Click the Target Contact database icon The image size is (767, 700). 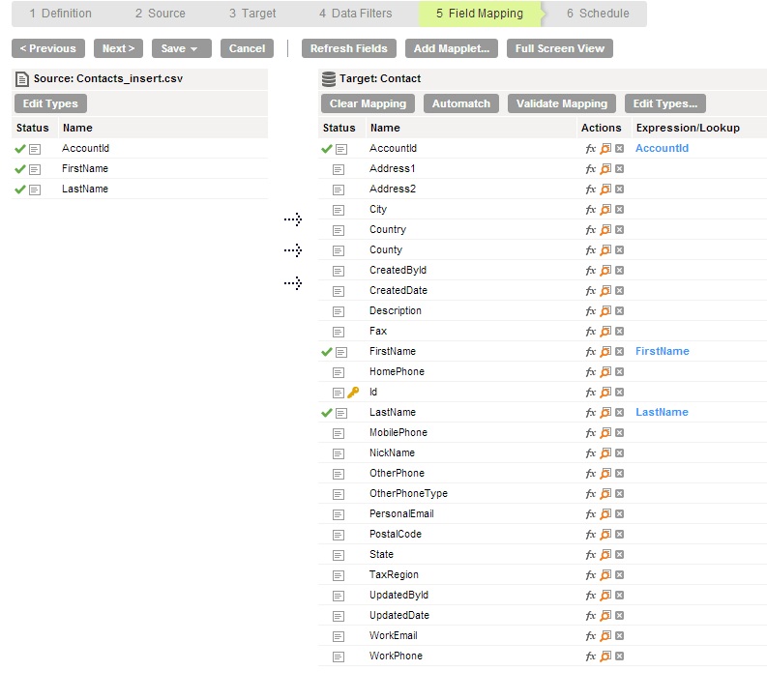click(x=329, y=78)
